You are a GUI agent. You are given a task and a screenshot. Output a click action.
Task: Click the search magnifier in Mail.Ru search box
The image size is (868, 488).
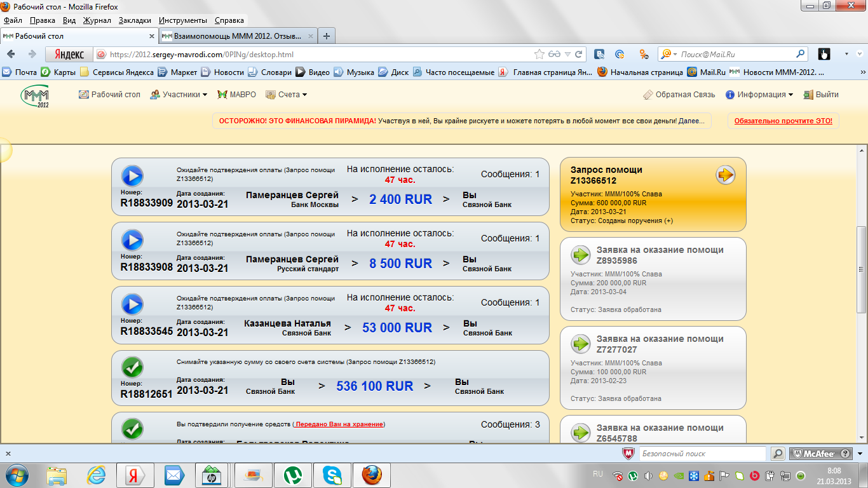point(801,54)
